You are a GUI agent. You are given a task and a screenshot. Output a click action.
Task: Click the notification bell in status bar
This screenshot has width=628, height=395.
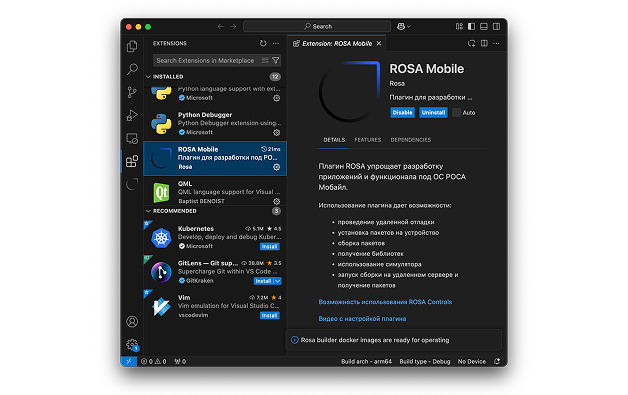pyautogui.click(x=497, y=361)
